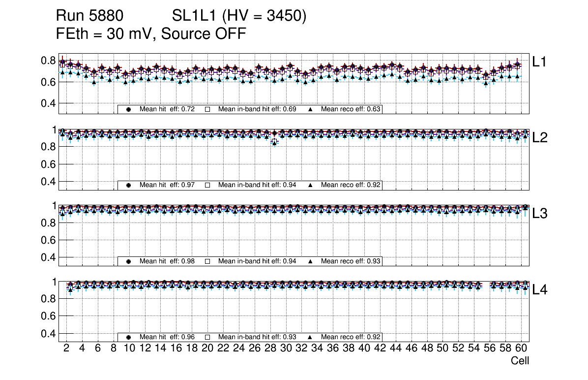This screenshot has height=380, width=588.
Task: Click the 'Cell' x-axis label
Action: point(520,361)
